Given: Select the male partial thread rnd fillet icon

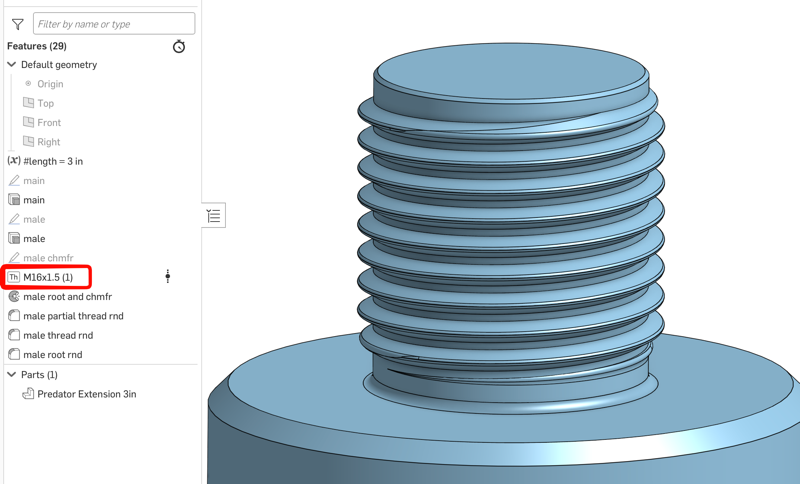Looking at the screenshot, I should click(14, 316).
